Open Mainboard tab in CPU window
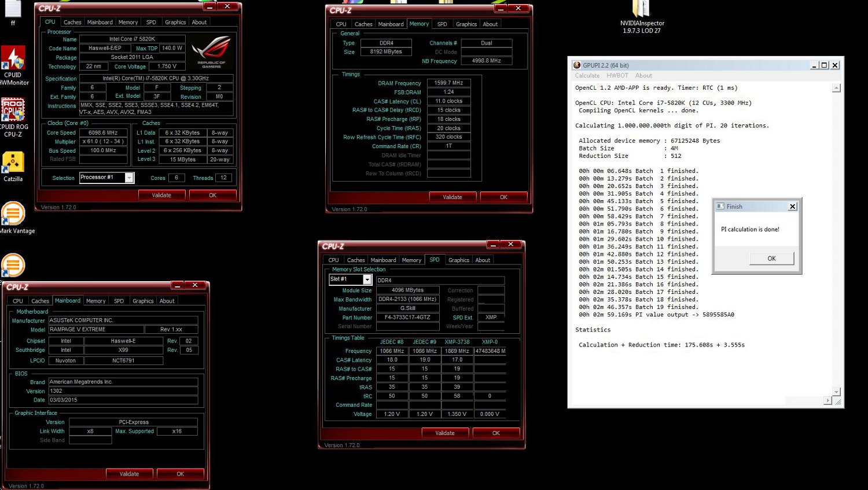 (100, 22)
